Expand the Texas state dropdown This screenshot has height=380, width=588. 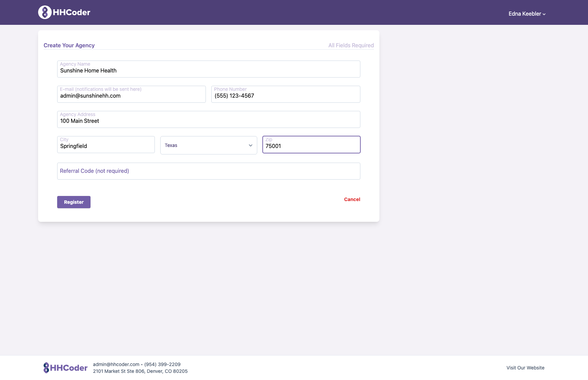[x=209, y=145]
